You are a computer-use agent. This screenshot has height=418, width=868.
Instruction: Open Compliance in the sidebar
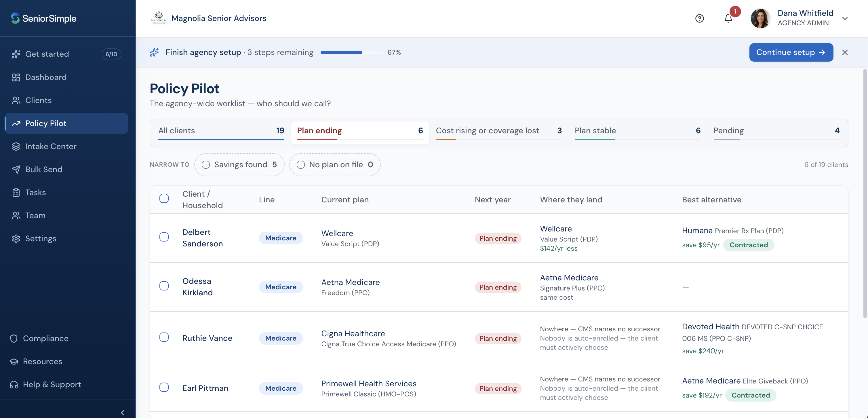click(x=67, y=339)
